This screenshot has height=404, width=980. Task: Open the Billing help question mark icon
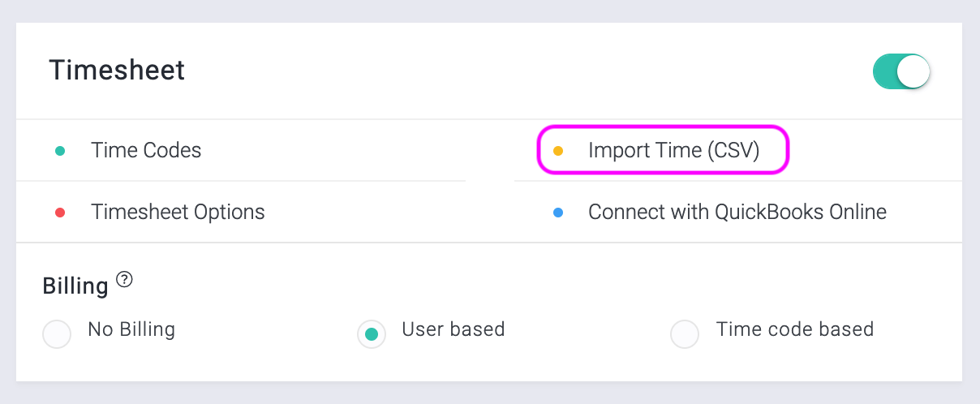pyautogui.click(x=124, y=280)
